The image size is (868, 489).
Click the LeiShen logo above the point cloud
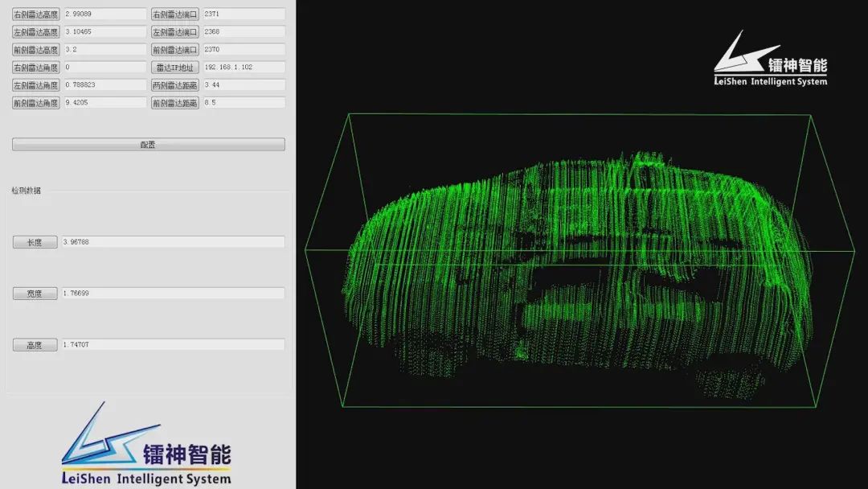(x=770, y=60)
